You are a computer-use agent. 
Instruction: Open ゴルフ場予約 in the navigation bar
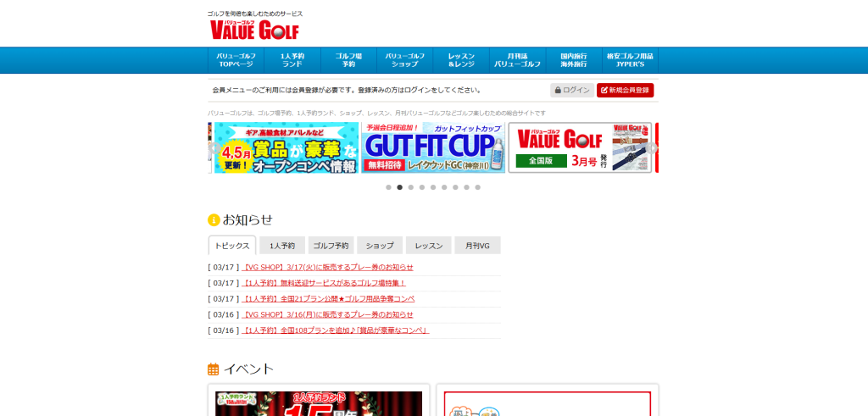(348, 60)
